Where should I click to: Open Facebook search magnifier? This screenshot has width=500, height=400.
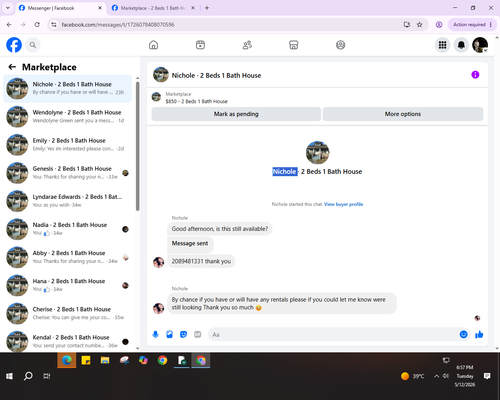33,45
